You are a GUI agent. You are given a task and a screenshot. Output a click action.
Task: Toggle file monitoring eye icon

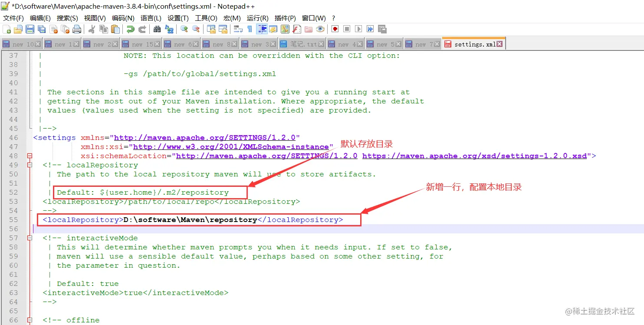[320, 29]
